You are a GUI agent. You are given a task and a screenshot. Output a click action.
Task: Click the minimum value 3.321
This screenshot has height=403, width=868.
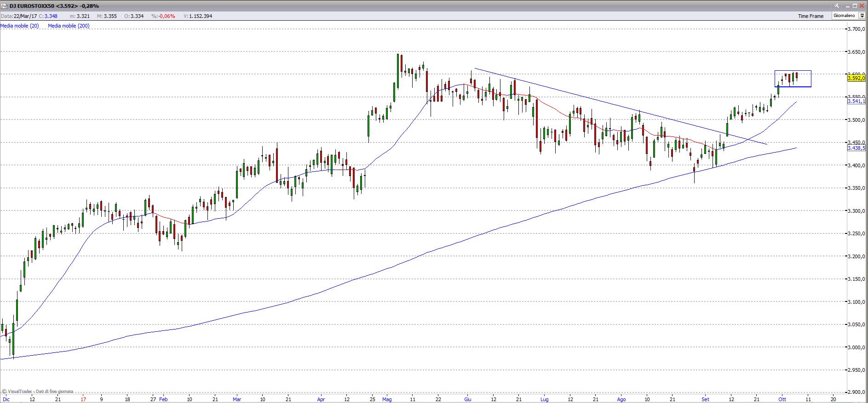coord(83,16)
